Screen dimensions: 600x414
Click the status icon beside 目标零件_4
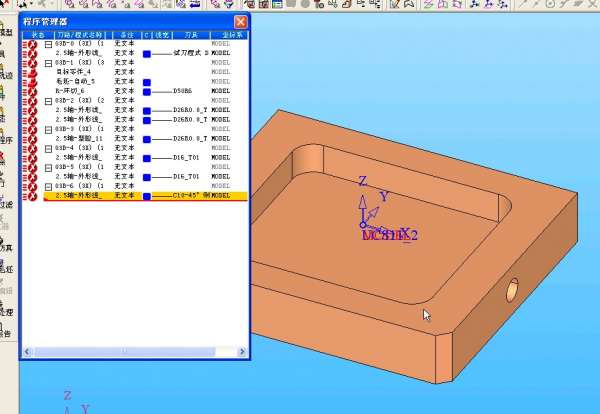(30, 73)
